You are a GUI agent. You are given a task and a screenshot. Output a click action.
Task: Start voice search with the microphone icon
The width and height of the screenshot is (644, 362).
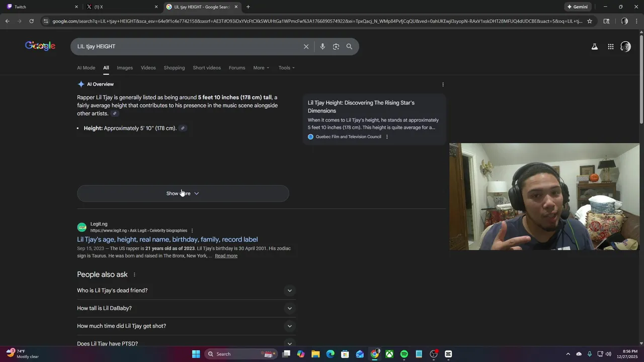click(323, 46)
